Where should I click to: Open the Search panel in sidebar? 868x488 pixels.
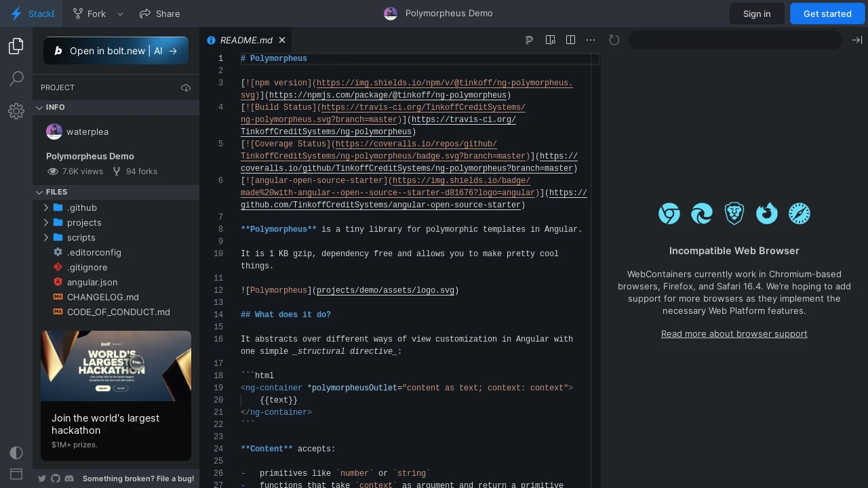coord(16,79)
